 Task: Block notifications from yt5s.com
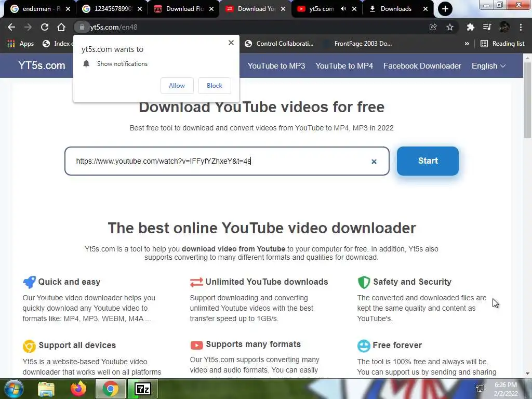click(215, 86)
